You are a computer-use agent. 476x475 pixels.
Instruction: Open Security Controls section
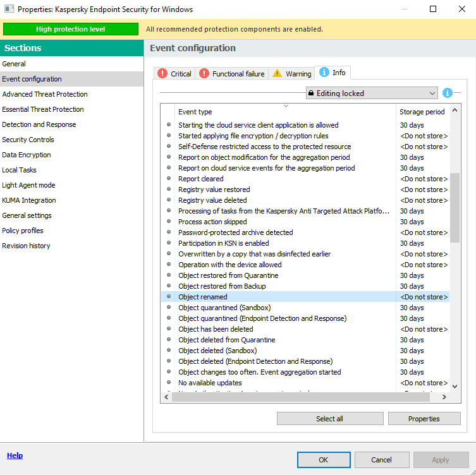(x=71, y=140)
